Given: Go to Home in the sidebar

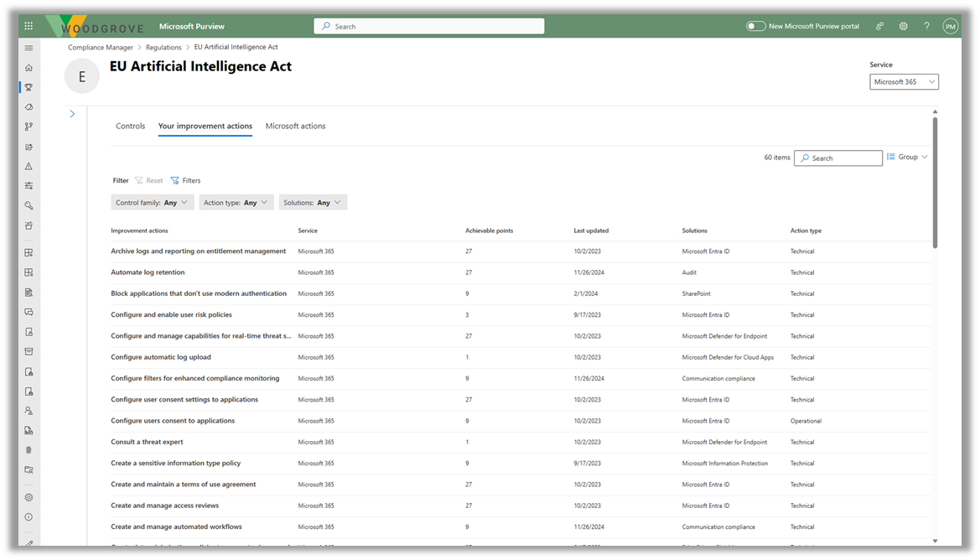Looking at the screenshot, I should (29, 68).
